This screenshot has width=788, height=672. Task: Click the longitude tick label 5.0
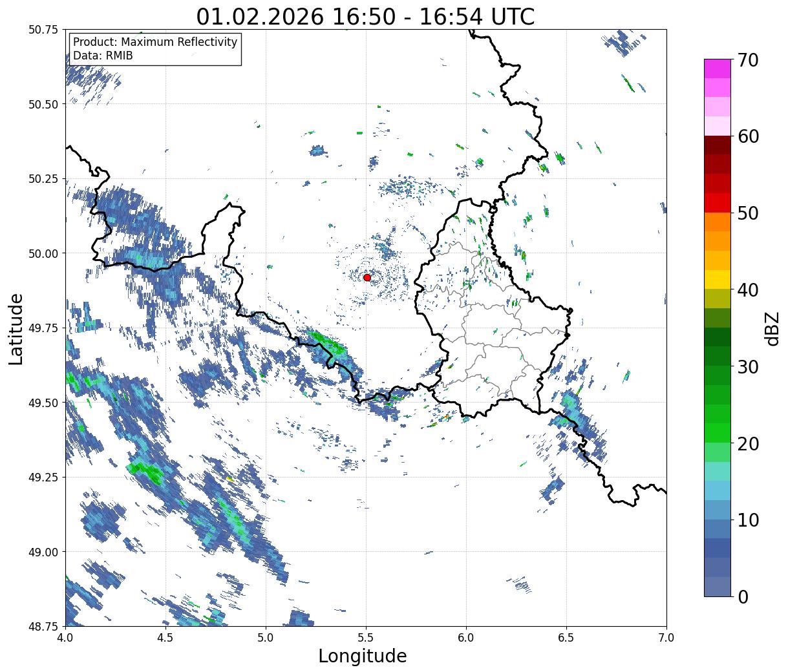(266, 638)
